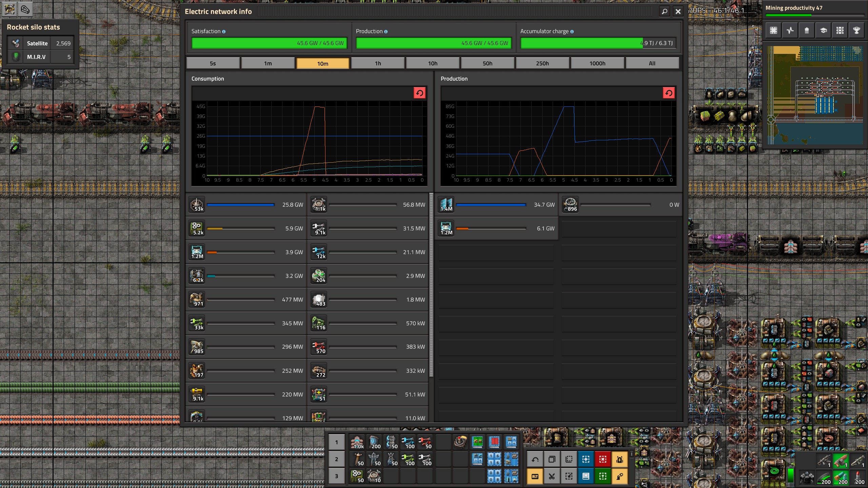Click the copy shortcut (overlapping squares)
Screen dimensions: 868x488
pyautogui.click(x=552, y=460)
